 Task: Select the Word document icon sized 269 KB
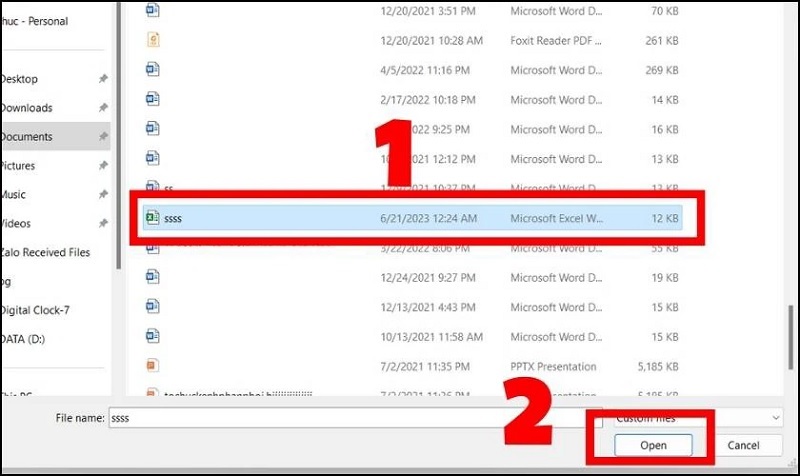[x=153, y=70]
